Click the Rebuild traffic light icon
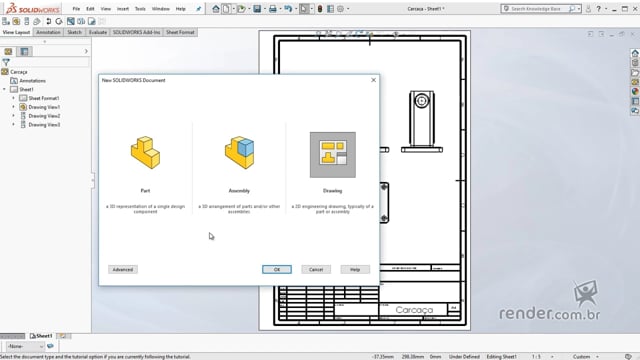The height and width of the screenshot is (360, 640). (x=320, y=9)
